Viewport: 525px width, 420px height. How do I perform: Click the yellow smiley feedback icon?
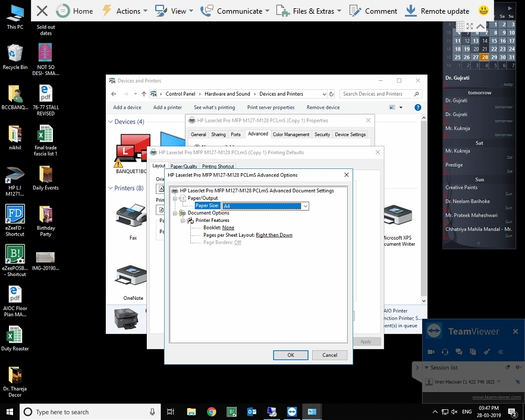point(483,10)
